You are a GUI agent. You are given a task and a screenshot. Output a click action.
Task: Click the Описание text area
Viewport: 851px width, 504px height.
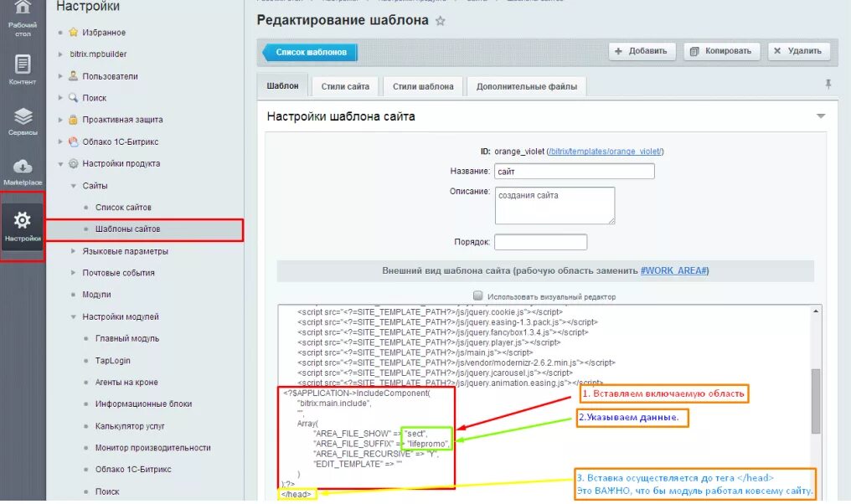click(554, 205)
